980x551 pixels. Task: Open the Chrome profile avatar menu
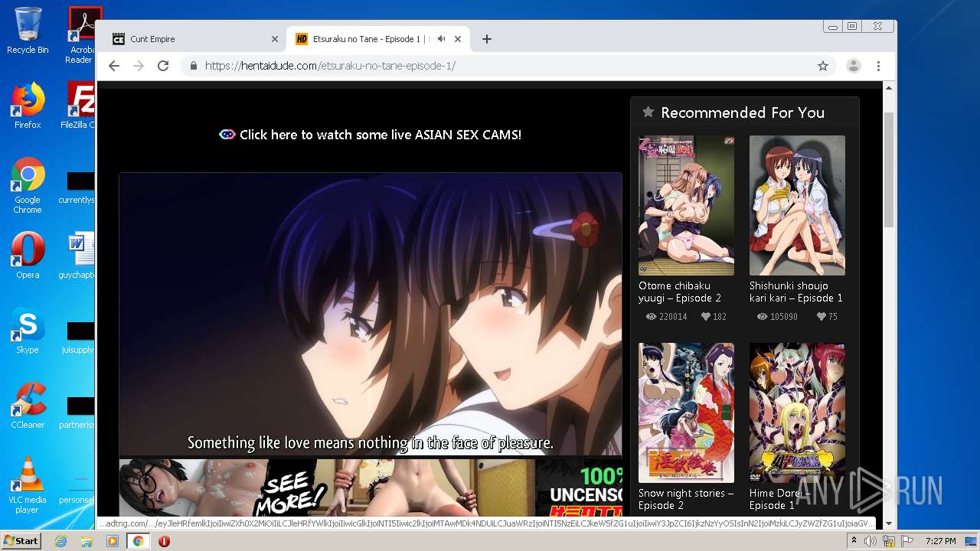[x=853, y=66]
